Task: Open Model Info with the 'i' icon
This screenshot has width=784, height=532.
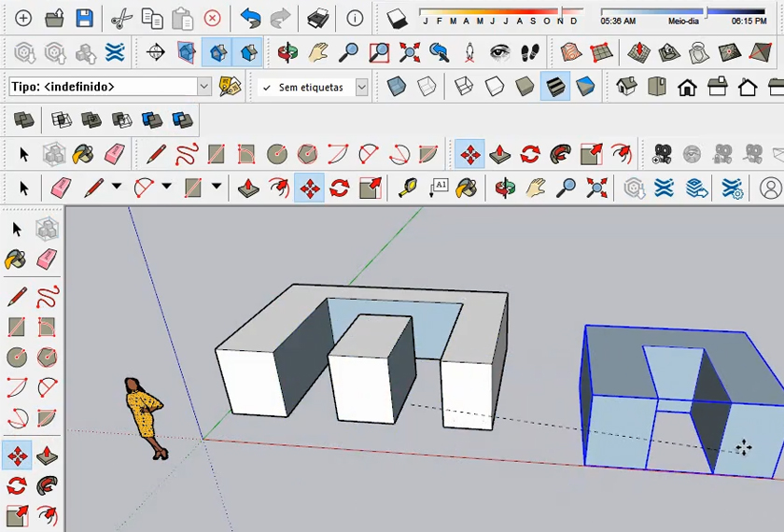Action: click(x=355, y=18)
